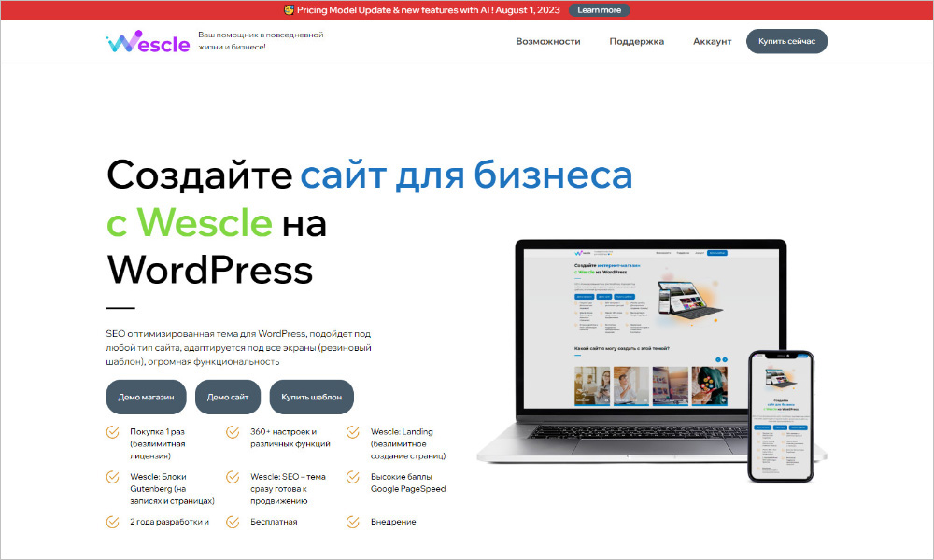Screen dimensions: 934x560
Task: Click the "Высокие баллы Google PageSpeed" text
Action: 408,483
